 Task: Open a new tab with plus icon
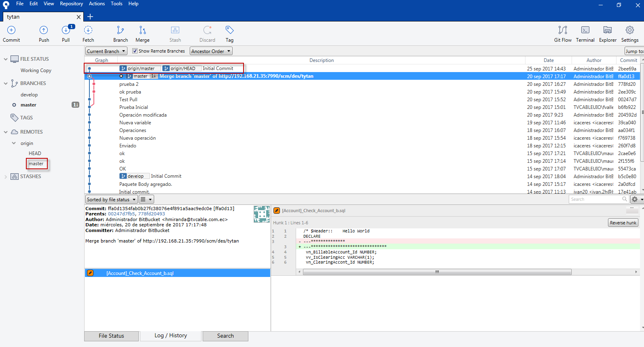90,17
